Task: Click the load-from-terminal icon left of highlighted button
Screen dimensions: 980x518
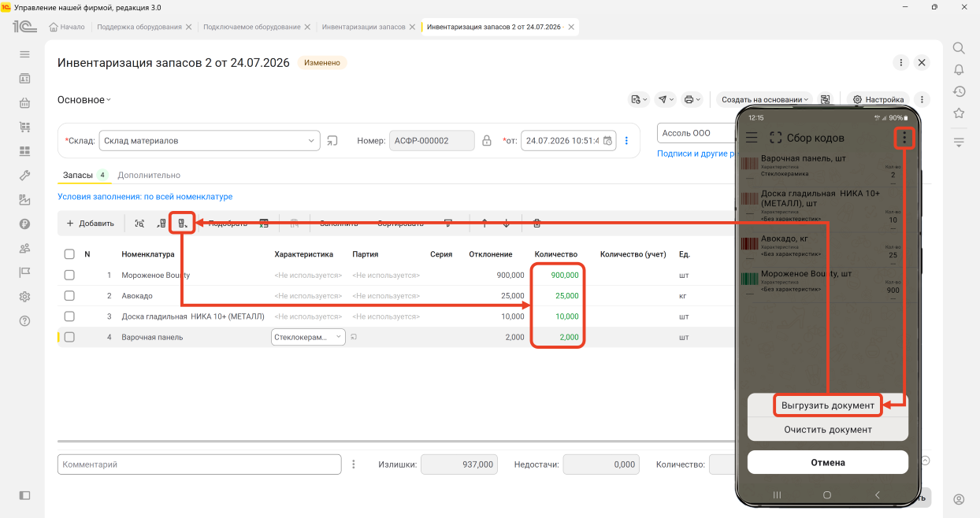Action: [x=161, y=224]
